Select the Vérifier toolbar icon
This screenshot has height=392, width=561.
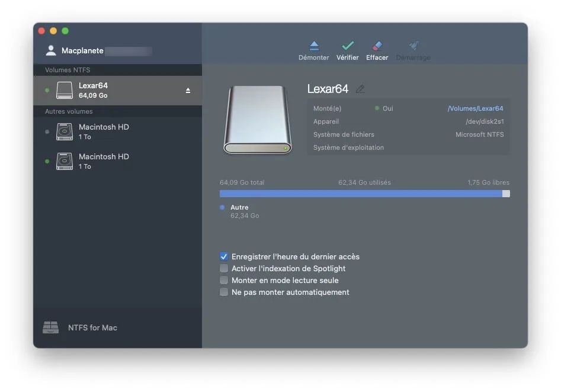click(347, 50)
